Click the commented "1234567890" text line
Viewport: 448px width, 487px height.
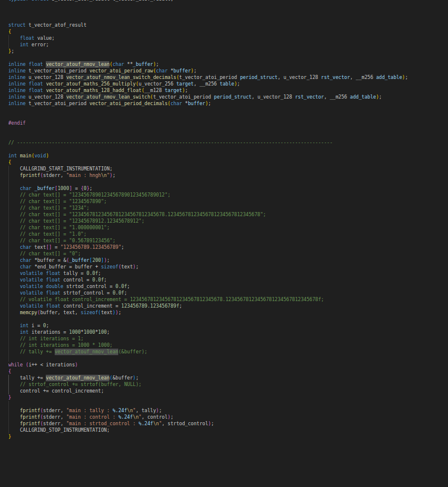coord(63,201)
